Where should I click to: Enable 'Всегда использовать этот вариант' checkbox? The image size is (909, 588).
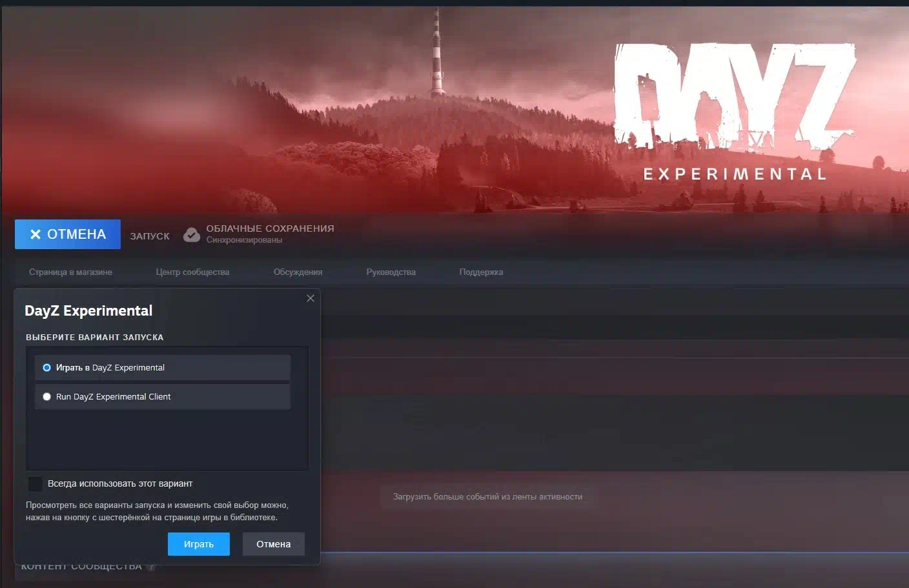click(36, 483)
